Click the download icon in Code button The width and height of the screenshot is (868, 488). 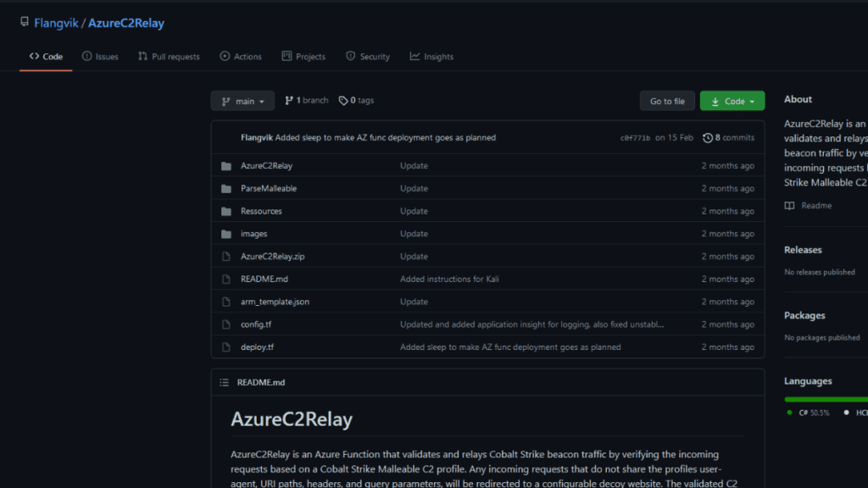715,102
